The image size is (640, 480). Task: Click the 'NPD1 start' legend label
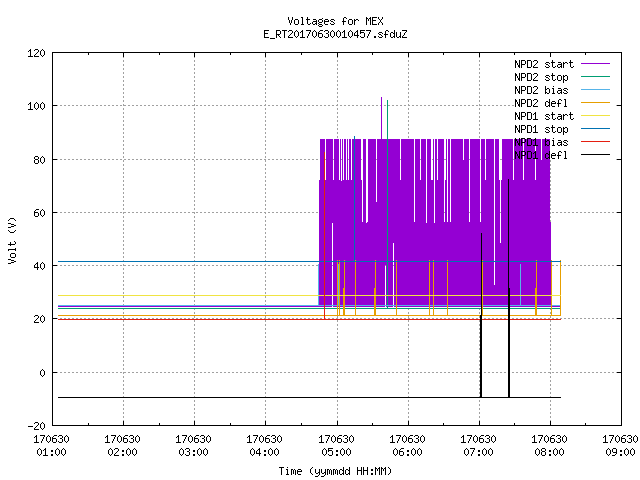[x=544, y=116]
